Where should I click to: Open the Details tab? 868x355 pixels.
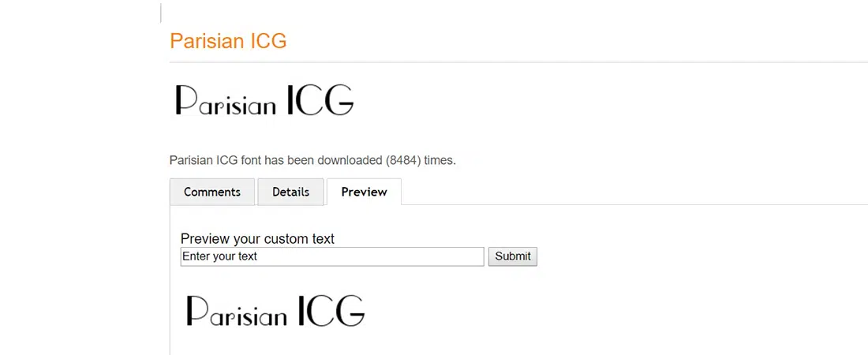290,192
